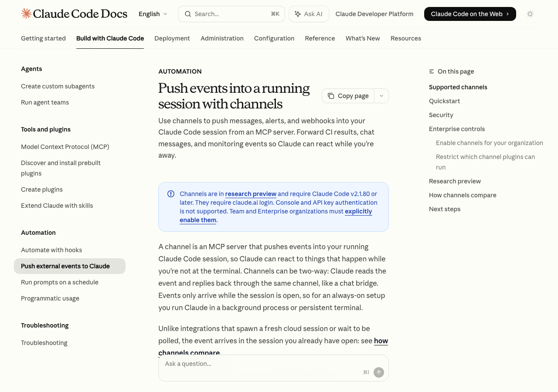Follow the research preview link

251,194
